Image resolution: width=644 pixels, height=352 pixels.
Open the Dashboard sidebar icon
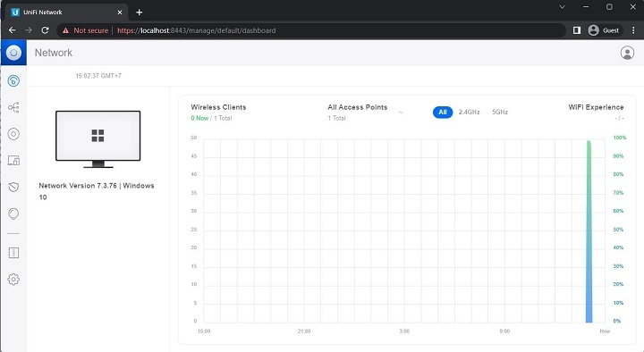point(13,80)
